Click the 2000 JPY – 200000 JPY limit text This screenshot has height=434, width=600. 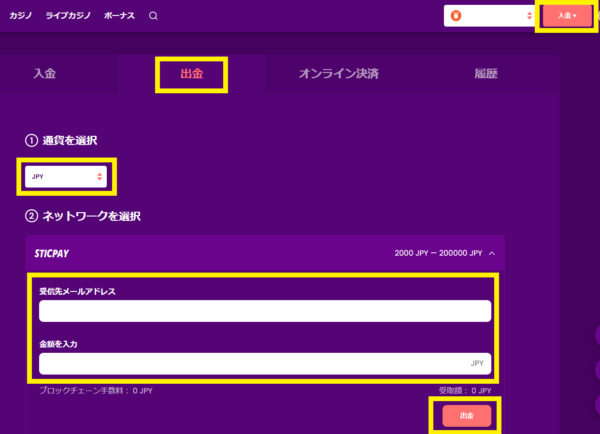439,253
